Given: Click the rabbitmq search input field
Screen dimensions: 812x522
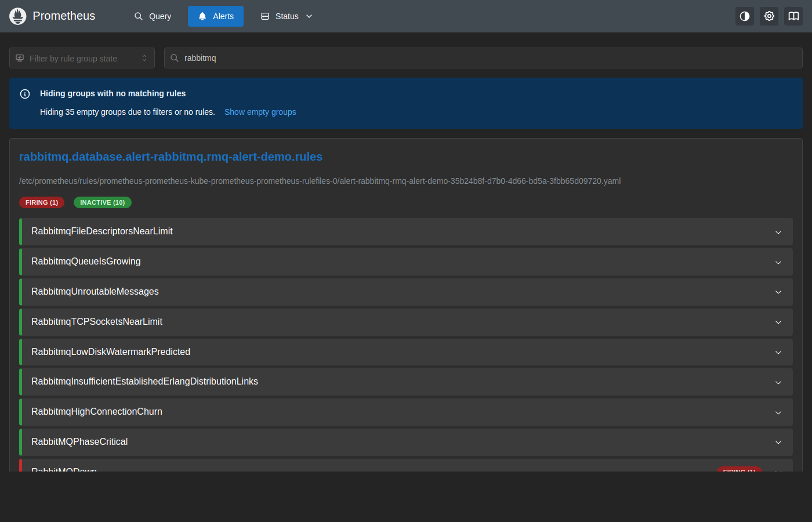Looking at the screenshot, I should tap(483, 58).
